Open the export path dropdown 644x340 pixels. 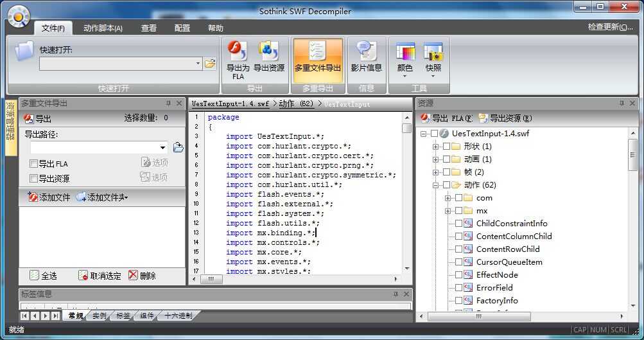tap(162, 147)
